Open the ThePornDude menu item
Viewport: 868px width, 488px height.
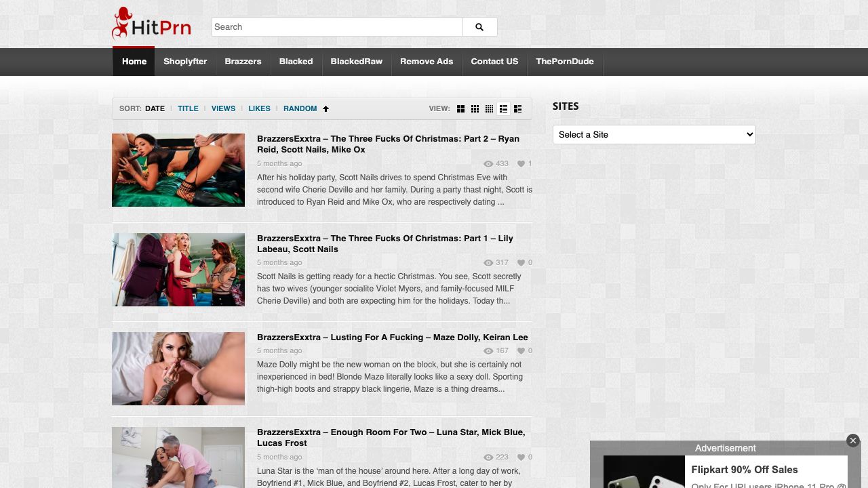coord(565,62)
